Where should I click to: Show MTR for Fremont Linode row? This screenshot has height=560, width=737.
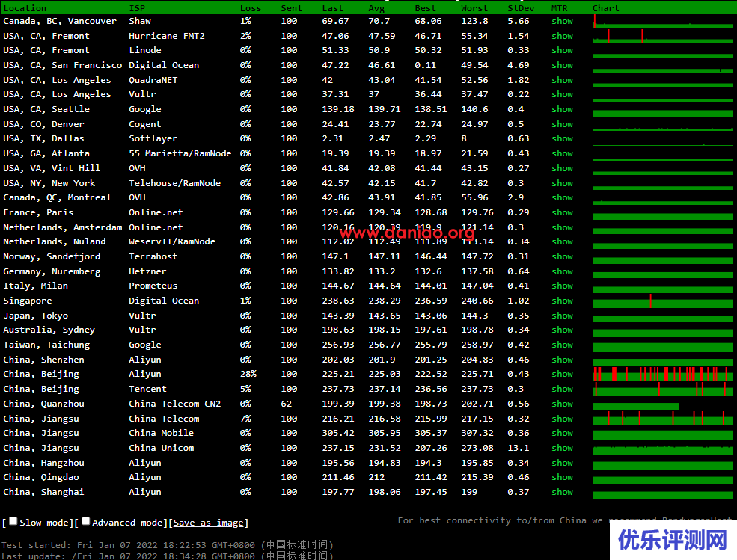click(x=562, y=50)
